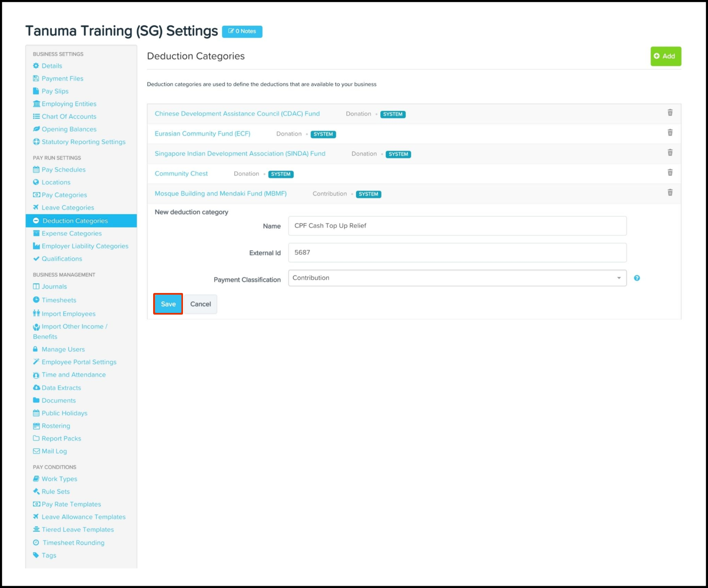
Task: Click the Name input field
Action: [x=457, y=226]
